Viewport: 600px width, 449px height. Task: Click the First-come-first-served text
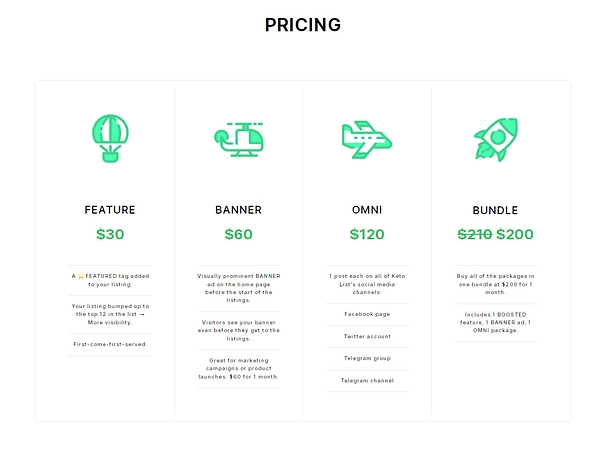pyautogui.click(x=110, y=345)
